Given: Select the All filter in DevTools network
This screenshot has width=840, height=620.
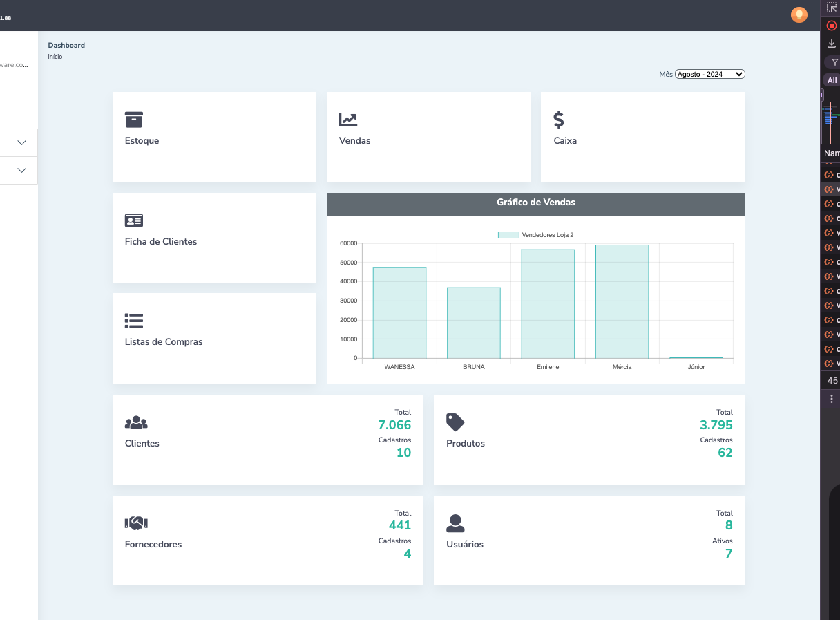Looking at the screenshot, I should tap(832, 80).
